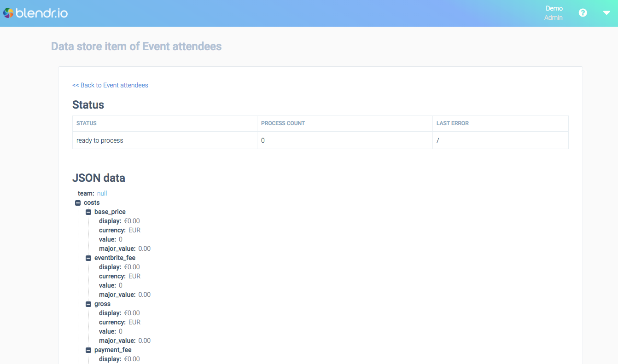
Task: Select eventbrite_fee major_value 0.00
Action: [x=145, y=295]
